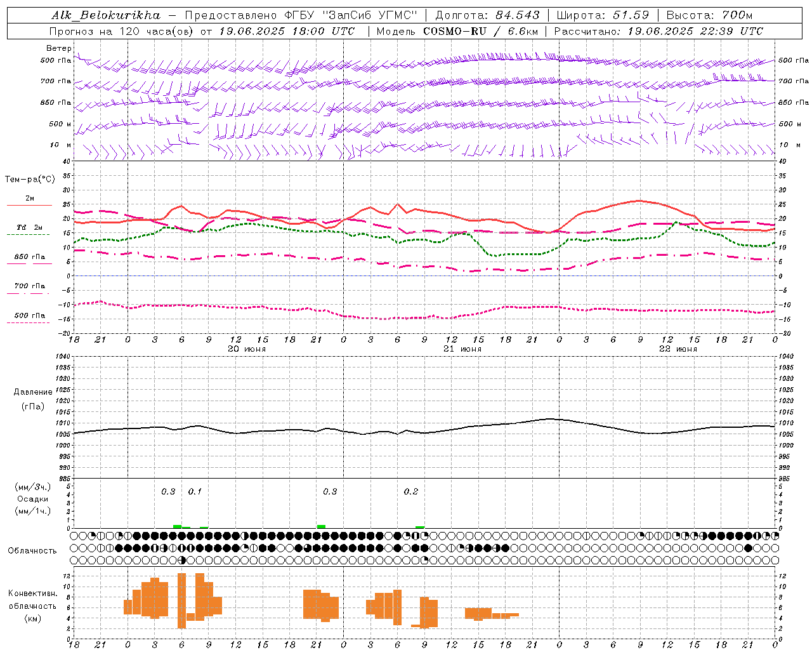The image size is (812, 650).
Task: Click the green precipitation bar under 0.2
Action: point(420,527)
